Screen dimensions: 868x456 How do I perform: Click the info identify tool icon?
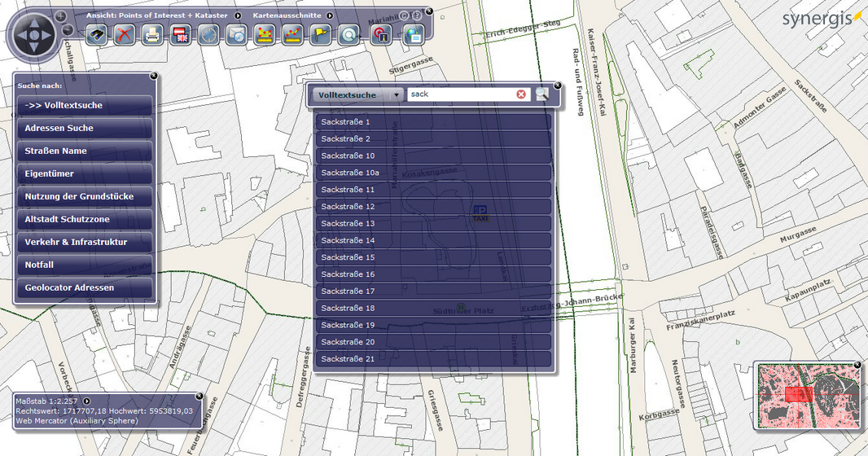point(381,35)
